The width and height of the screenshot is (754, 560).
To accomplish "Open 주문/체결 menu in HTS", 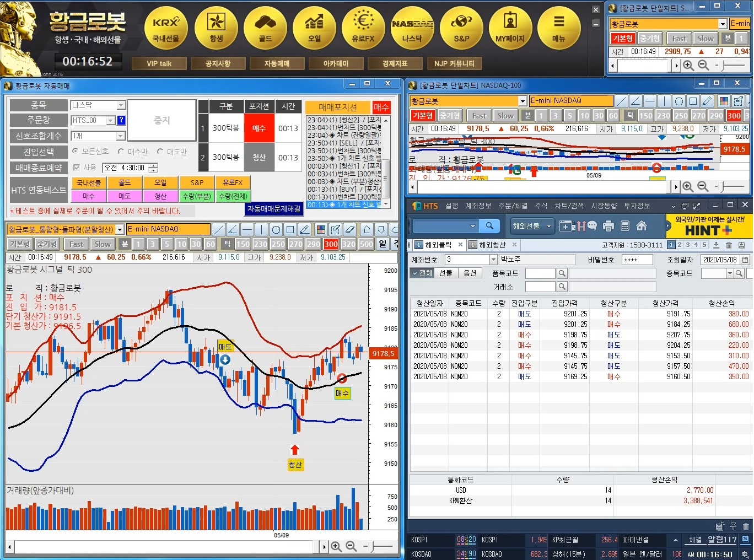I will 513,206.
